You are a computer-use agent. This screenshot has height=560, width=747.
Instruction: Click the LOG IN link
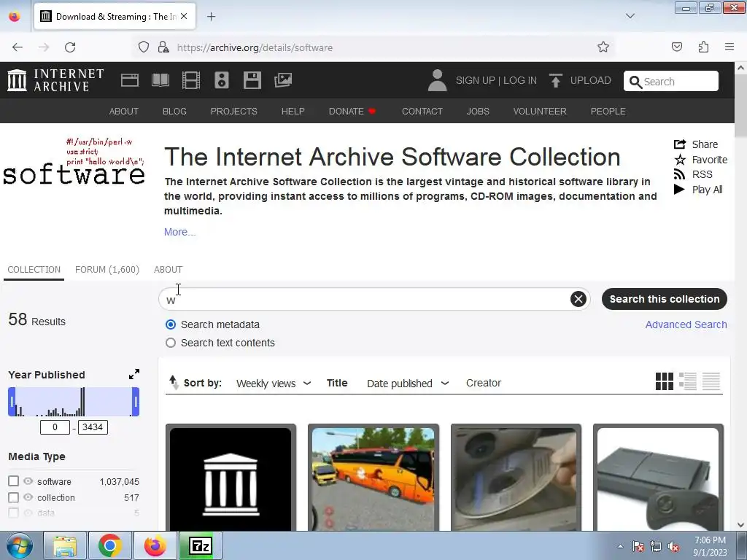pos(519,80)
